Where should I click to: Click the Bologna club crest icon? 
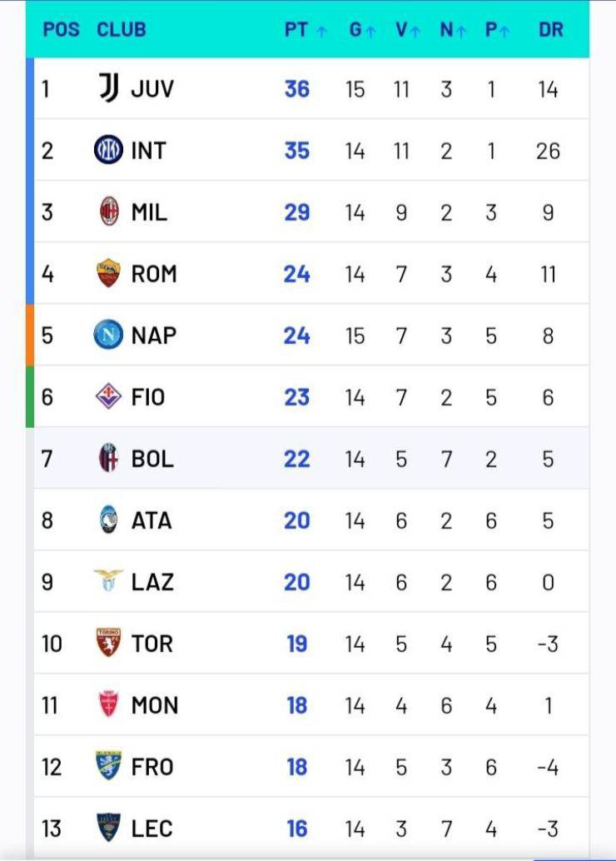pos(108,459)
